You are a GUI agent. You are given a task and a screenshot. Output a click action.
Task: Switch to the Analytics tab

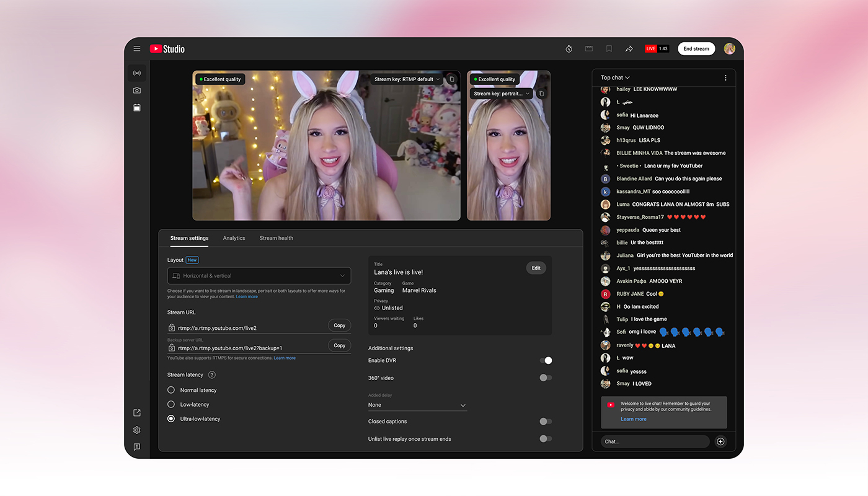(x=234, y=237)
